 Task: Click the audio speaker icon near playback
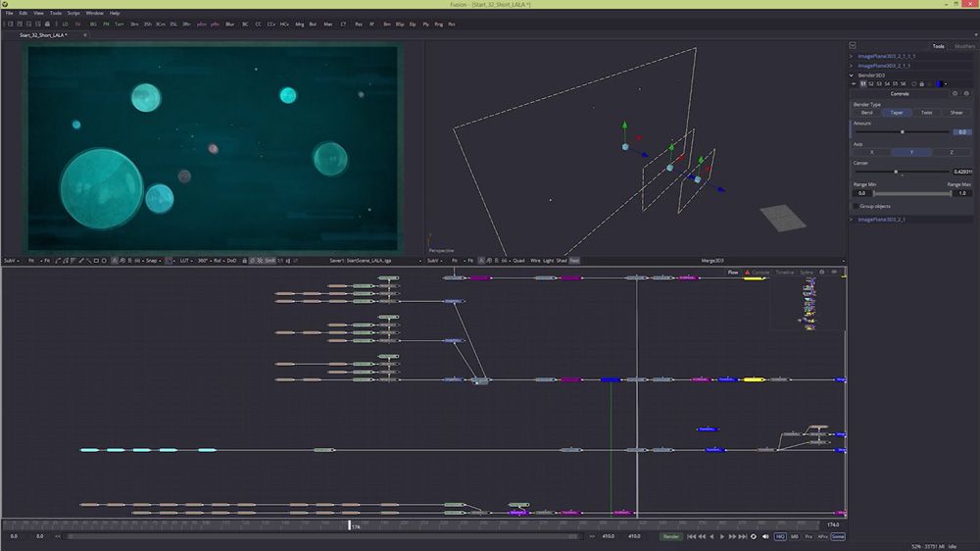coord(765,536)
